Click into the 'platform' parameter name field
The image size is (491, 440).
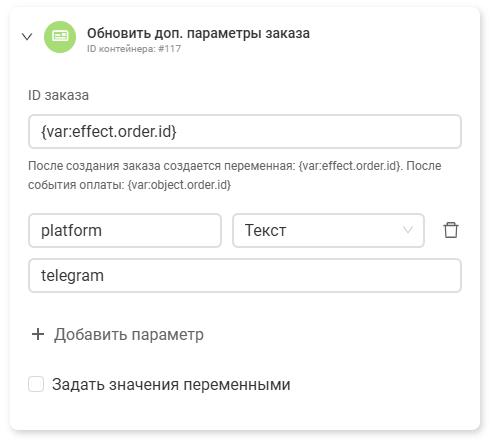pyautogui.click(x=125, y=230)
